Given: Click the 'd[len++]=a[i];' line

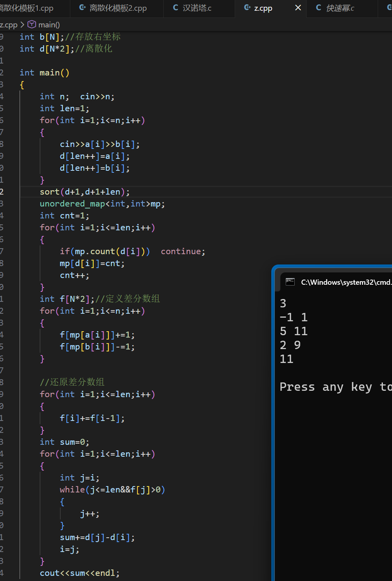Looking at the screenshot, I should click(x=95, y=156).
